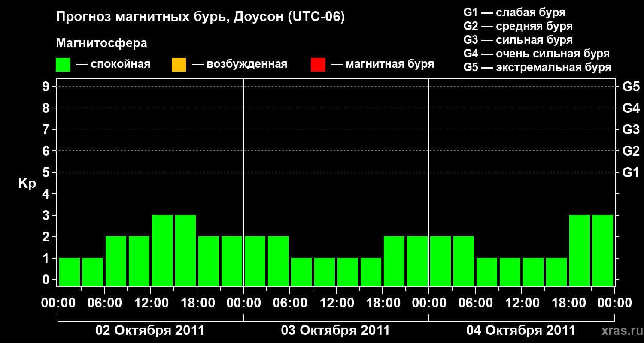
Task: Click the 'Kp' axis label
Action: 27,184
